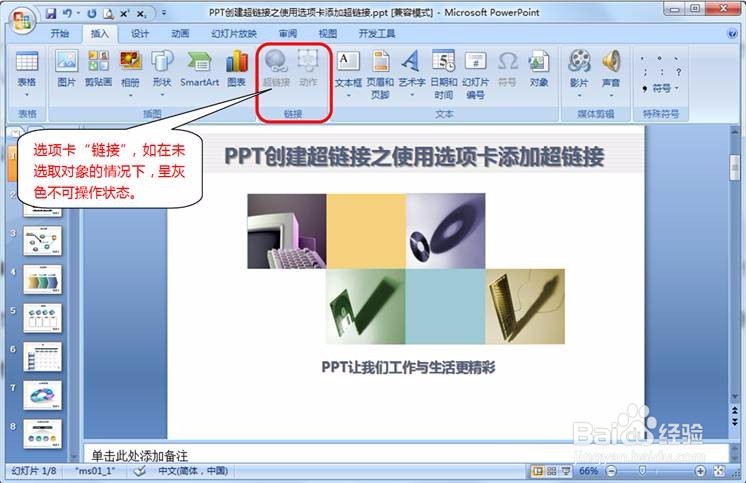Click the slide title text about PPT超链接
Screen dimensions: 746x483
[414, 157]
